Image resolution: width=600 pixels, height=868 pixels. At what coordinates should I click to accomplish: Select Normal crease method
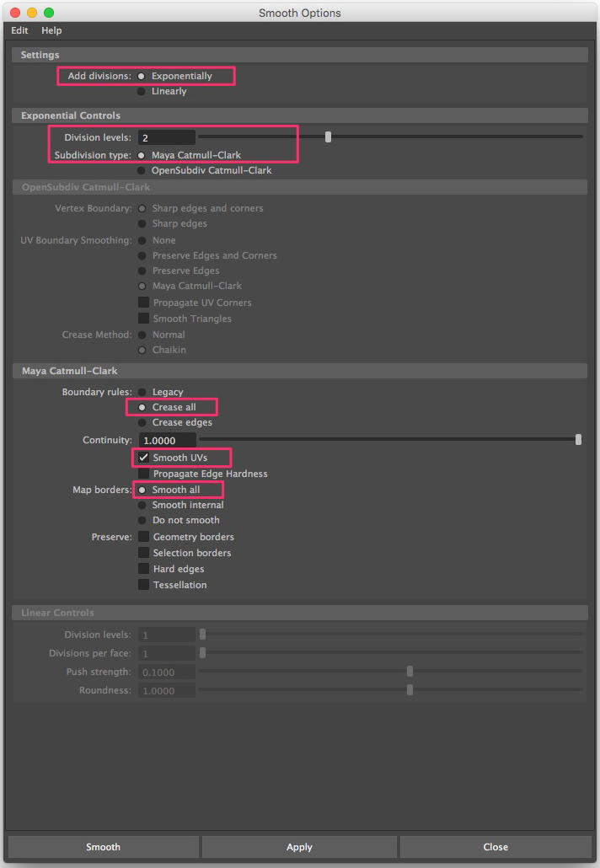point(142,335)
